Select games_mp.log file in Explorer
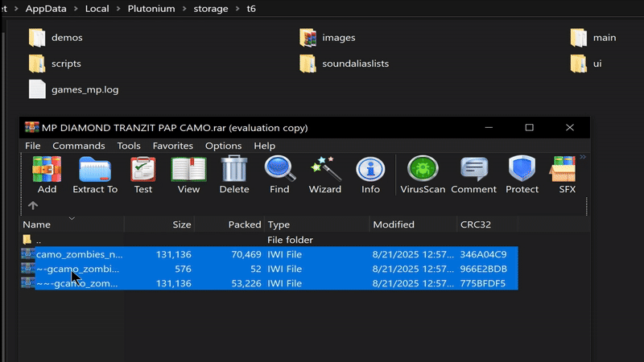The width and height of the screenshot is (644, 362). [73, 89]
